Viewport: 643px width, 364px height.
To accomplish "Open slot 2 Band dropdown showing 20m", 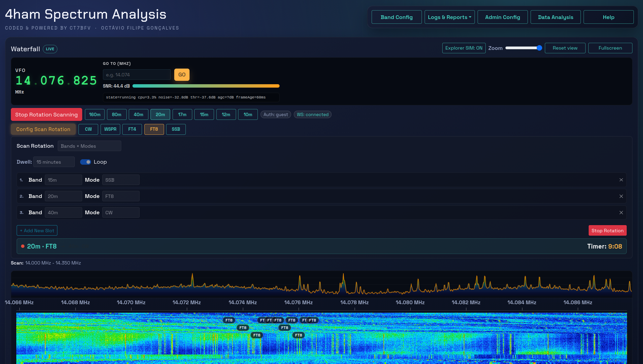I will click(64, 196).
